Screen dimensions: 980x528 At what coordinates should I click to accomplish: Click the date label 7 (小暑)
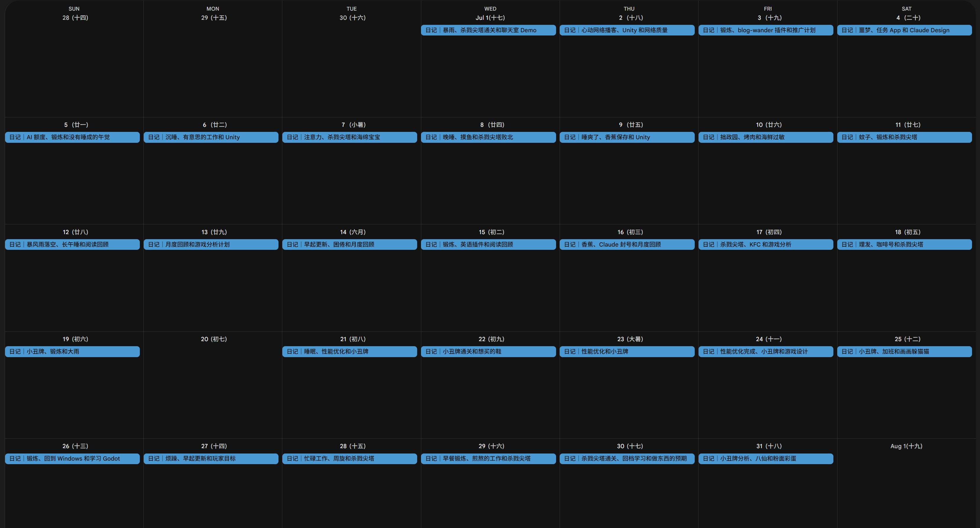(353, 125)
